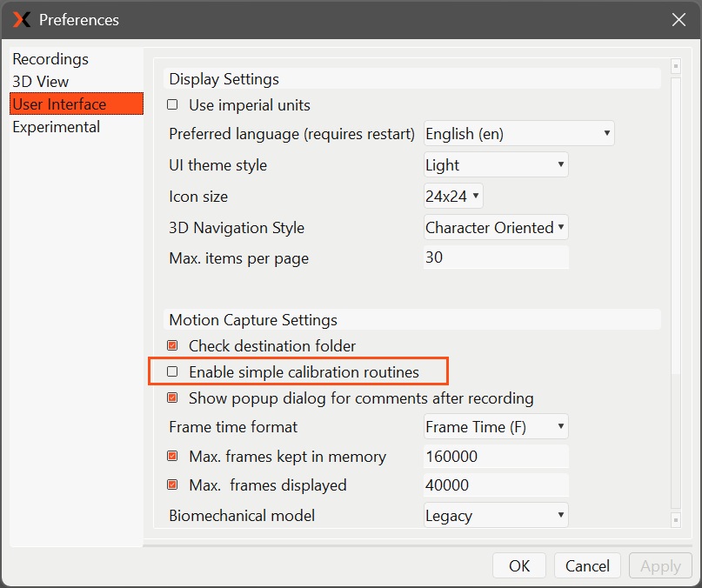Click the Max. items per page field

495,257
